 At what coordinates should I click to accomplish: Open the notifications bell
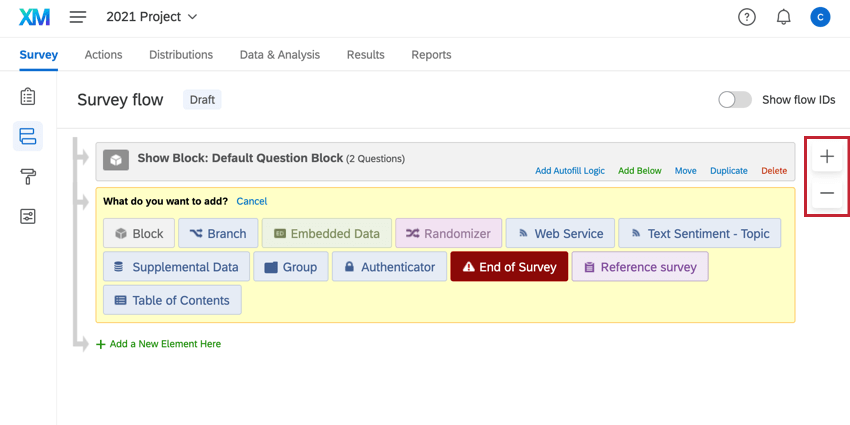[x=784, y=17]
